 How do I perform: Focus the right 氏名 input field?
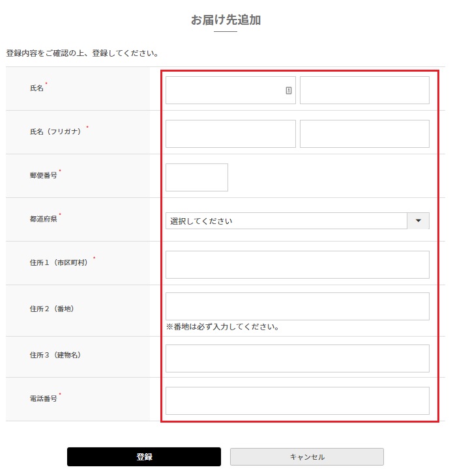(364, 91)
